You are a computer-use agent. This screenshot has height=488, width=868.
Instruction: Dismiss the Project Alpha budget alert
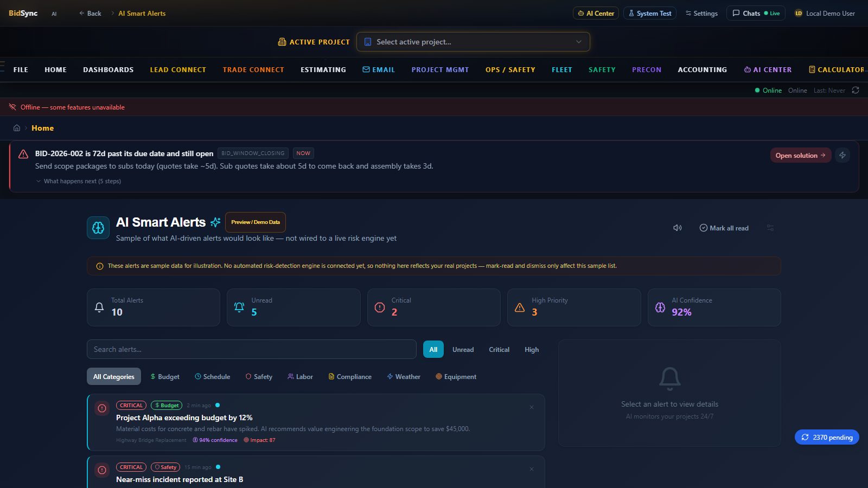tap(532, 407)
